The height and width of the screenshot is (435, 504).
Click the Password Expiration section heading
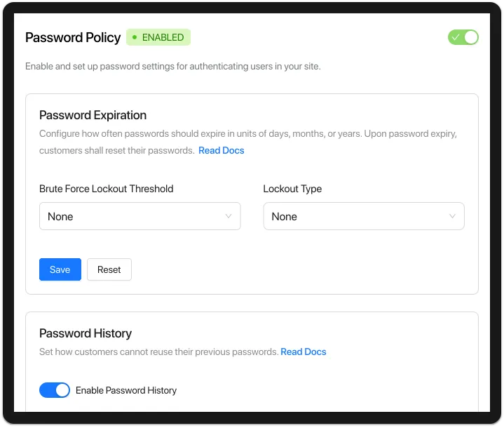(93, 115)
